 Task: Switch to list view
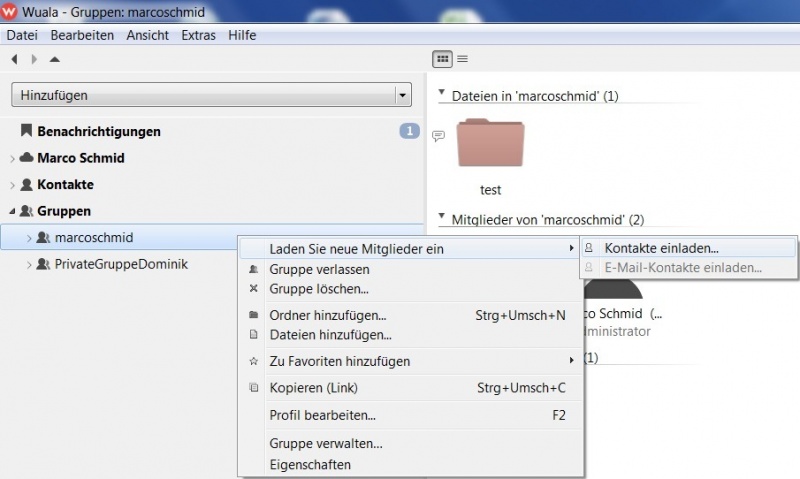pos(462,59)
